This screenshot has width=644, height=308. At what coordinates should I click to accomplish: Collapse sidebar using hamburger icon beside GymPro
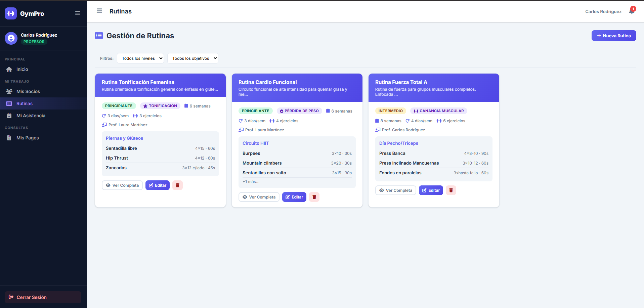(78, 13)
